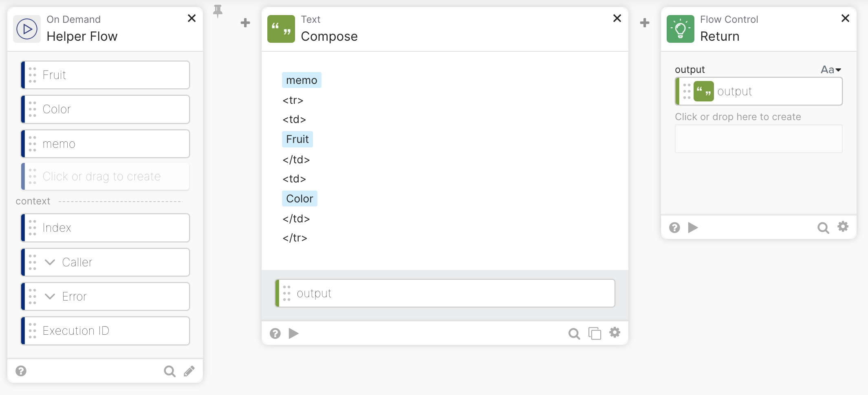Image resolution: width=868 pixels, height=395 pixels.
Task: Click plus button between Compose and Return
Action: coord(645,23)
